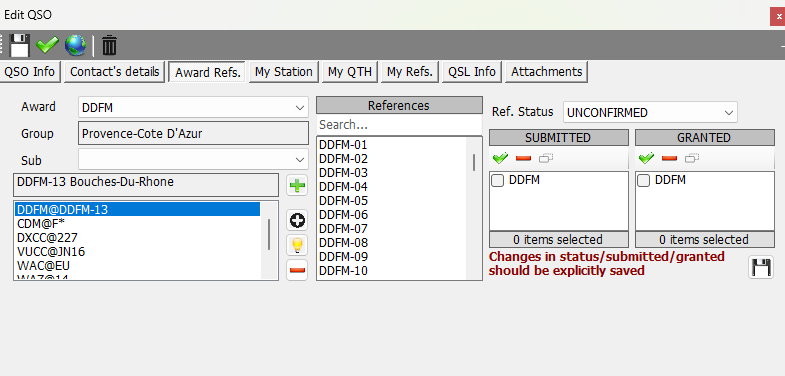The height and width of the screenshot is (376, 785).
Task: Select reference DDFM-01
Action: [x=392, y=145]
